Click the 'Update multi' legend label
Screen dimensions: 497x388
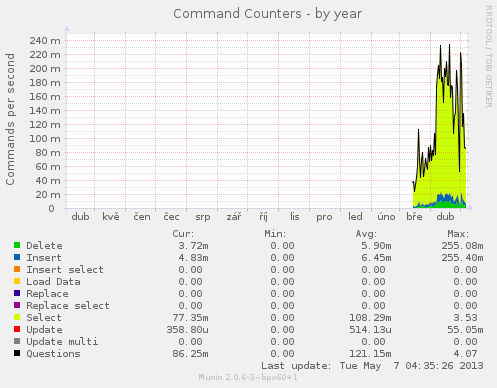(x=62, y=342)
